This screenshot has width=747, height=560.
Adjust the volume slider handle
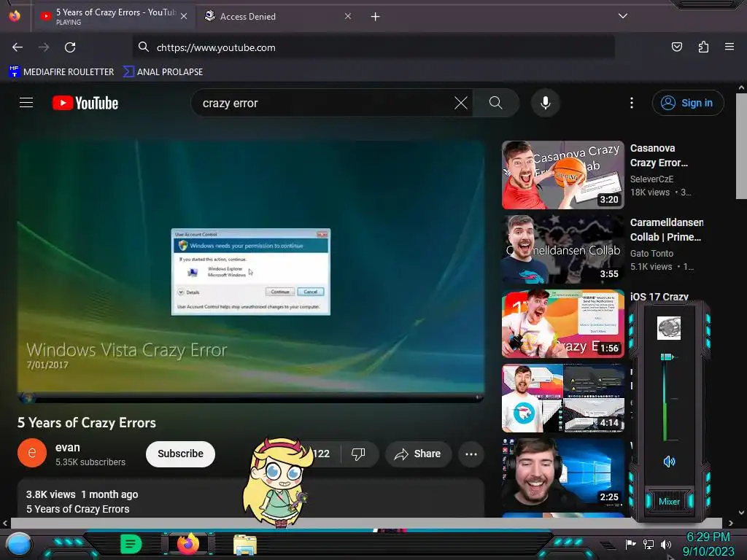coord(667,357)
